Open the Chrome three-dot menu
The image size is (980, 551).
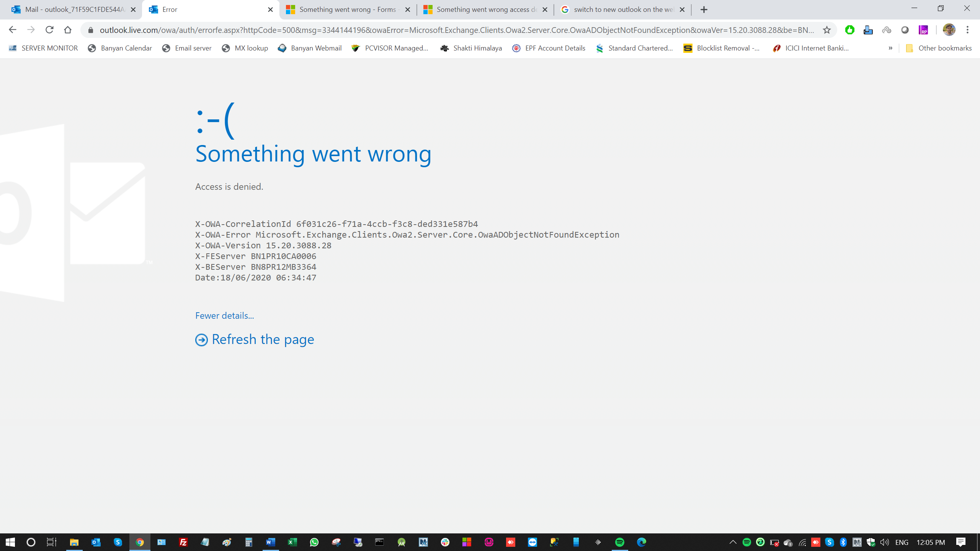click(967, 30)
